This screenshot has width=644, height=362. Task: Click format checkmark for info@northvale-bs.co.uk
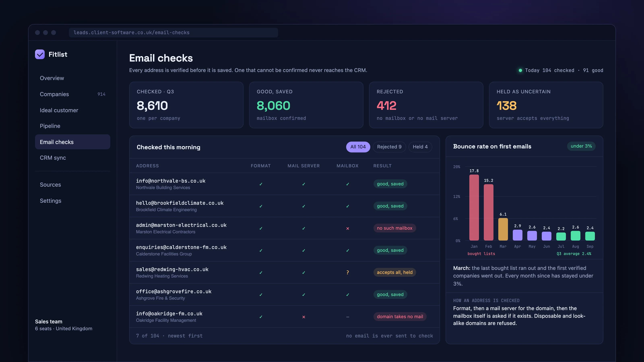(x=261, y=184)
